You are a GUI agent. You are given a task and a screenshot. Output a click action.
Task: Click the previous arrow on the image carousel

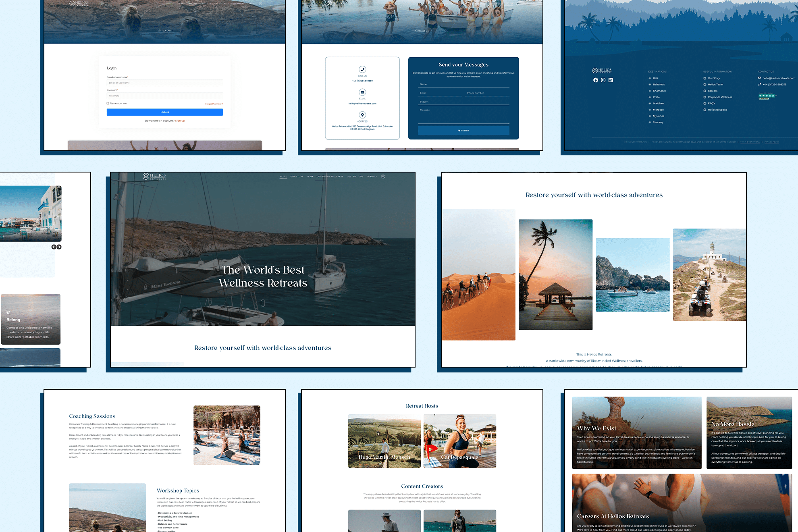pos(54,247)
